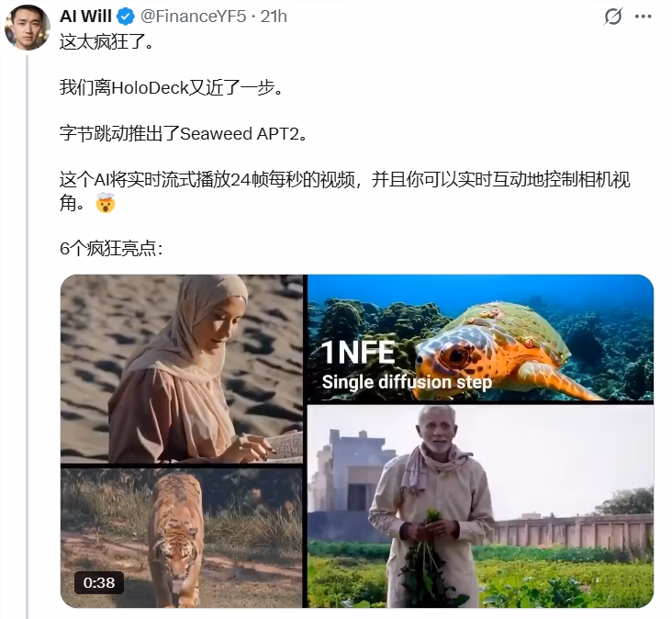Click the 21h timestamp
Image resolution: width=672 pixels, height=619 pixels.
coord(274,17)
